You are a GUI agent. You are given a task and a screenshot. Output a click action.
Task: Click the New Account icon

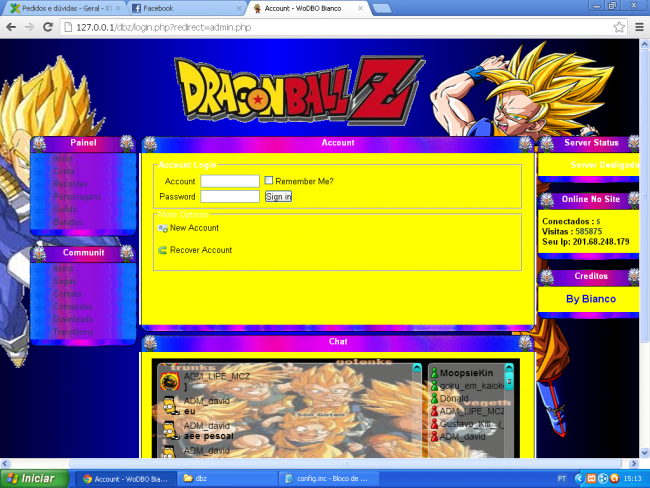[x=162, y=229]
